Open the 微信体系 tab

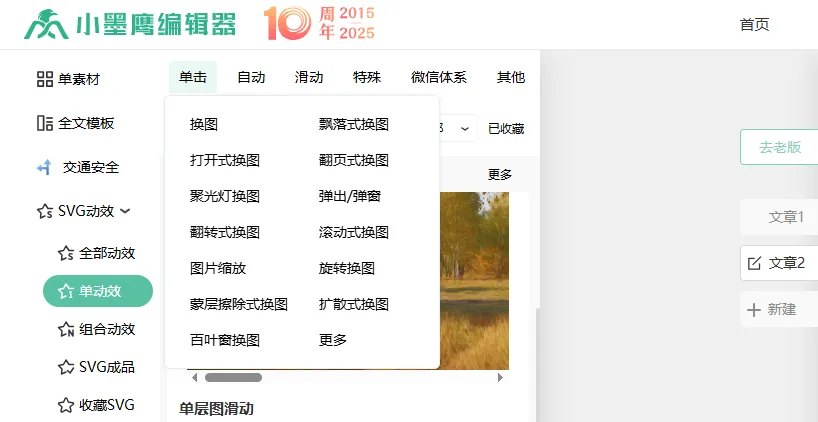439,77
